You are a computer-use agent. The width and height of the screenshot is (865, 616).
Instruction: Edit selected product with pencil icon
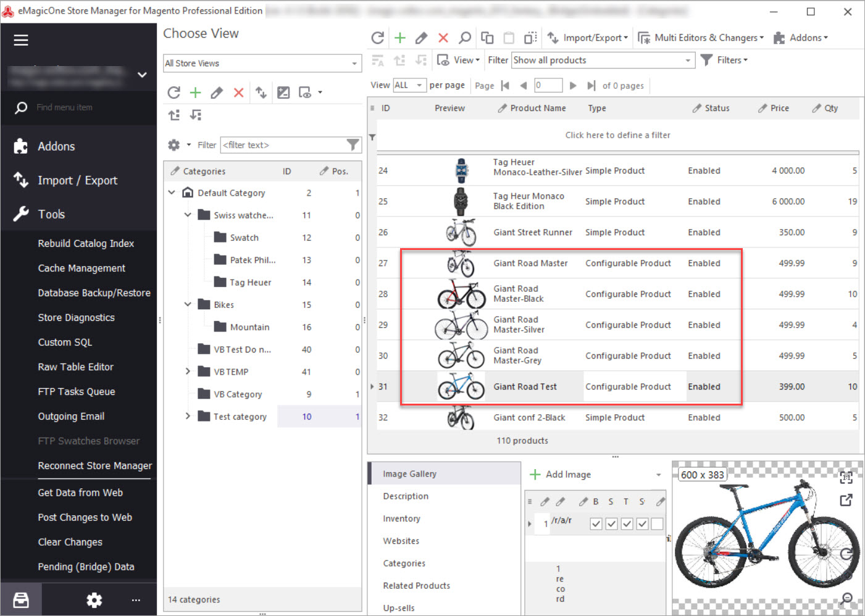[422, 38]
